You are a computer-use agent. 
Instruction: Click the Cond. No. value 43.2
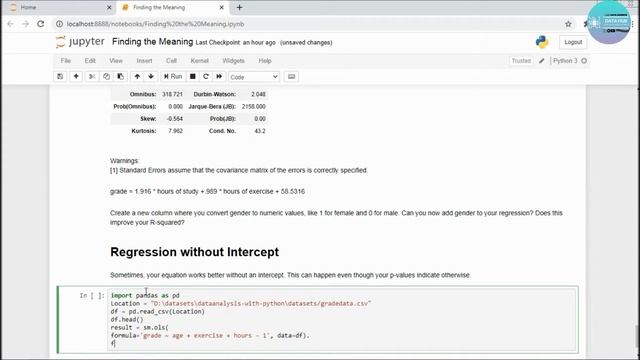click(260, 131)
